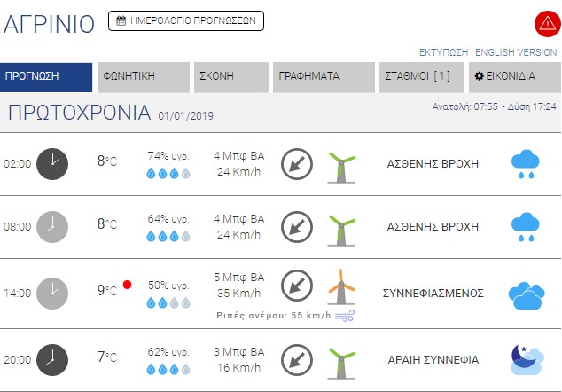Select the ΣΤΑΘΜΟΙ [1] tab

pyautogui.click(x=421, y=76)
